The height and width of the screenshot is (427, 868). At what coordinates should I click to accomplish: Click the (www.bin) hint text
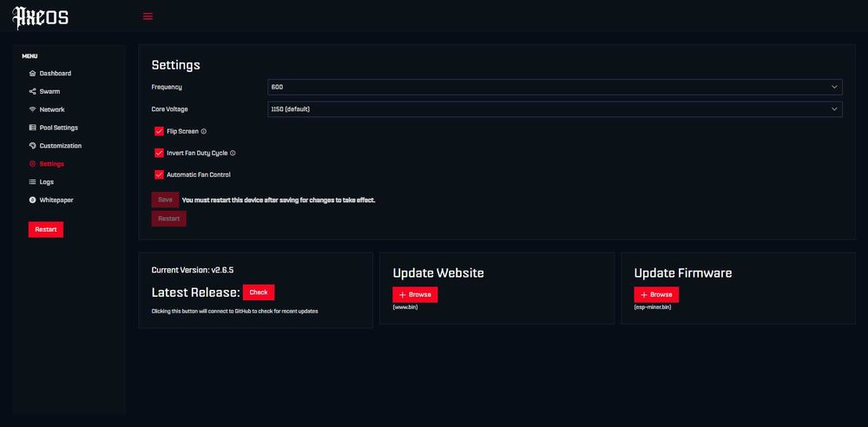coord(405,307)
